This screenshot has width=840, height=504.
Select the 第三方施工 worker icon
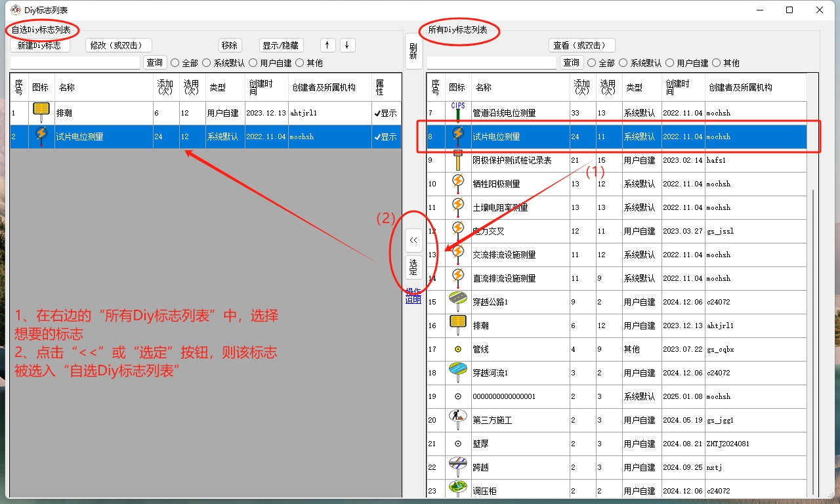pos(457,419)
